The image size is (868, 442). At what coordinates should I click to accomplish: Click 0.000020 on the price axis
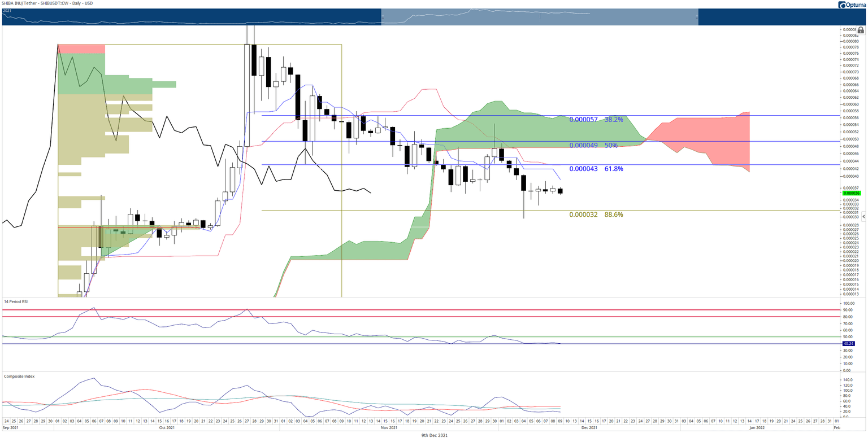pyautogui.click(x=850, y=261)
